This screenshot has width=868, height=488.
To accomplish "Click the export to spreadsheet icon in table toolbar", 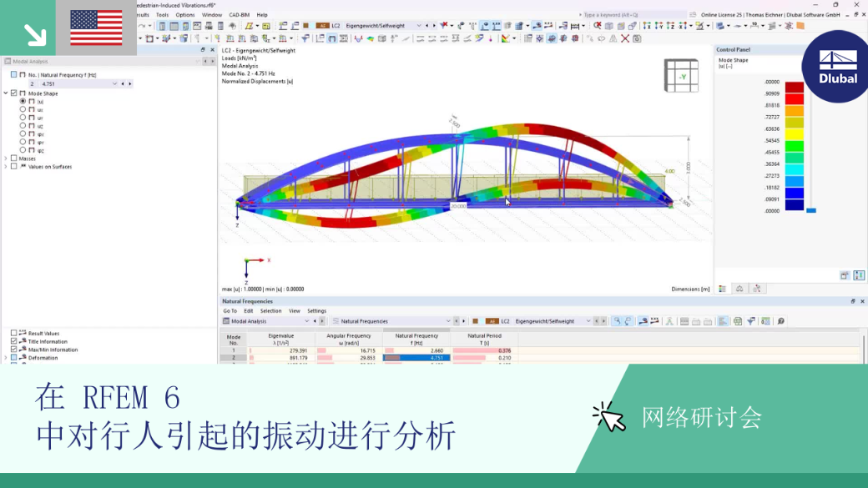I will (x=738, y=321).
